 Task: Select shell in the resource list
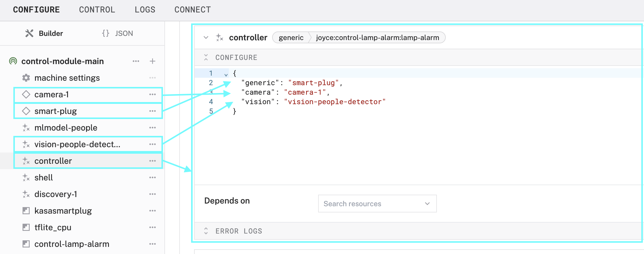(x=44, y=177)
